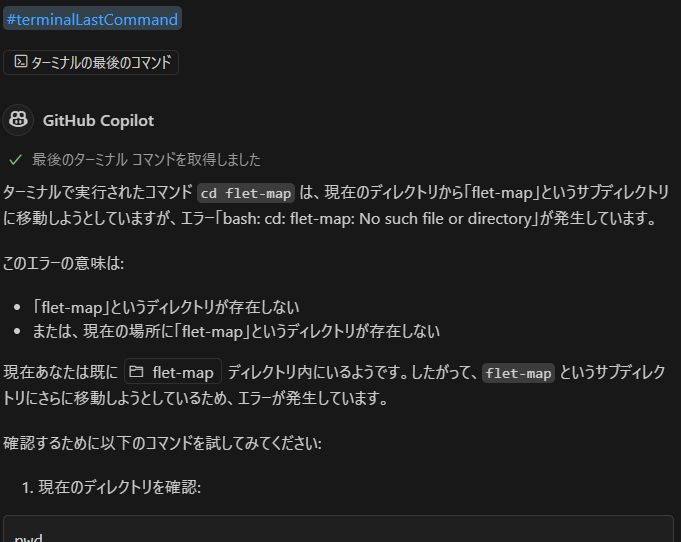Click the first bullet about flet-map not existing
This screenshot has width=681, height=542.
point(165,307)
